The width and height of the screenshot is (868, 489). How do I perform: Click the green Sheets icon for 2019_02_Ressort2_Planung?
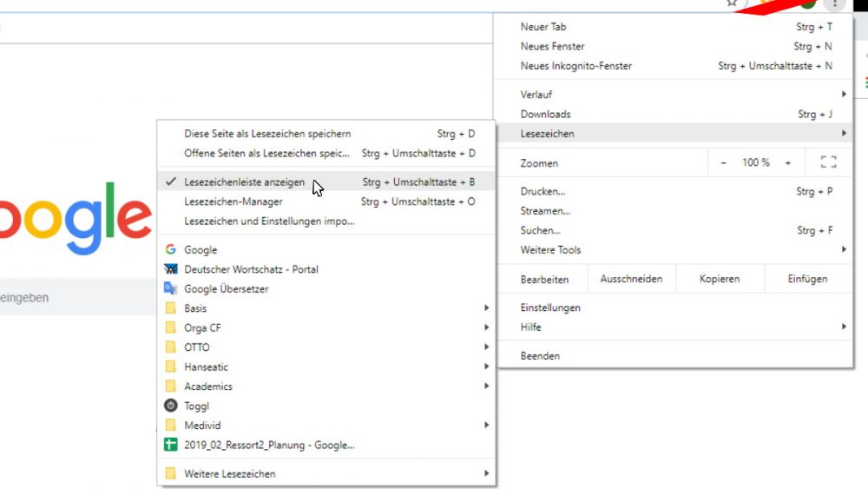tap(170, 445)
